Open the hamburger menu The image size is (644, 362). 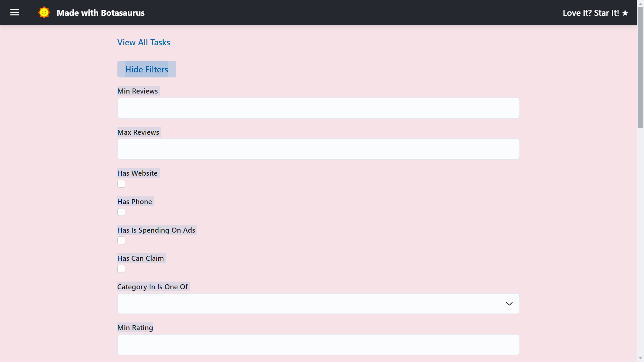14,13
